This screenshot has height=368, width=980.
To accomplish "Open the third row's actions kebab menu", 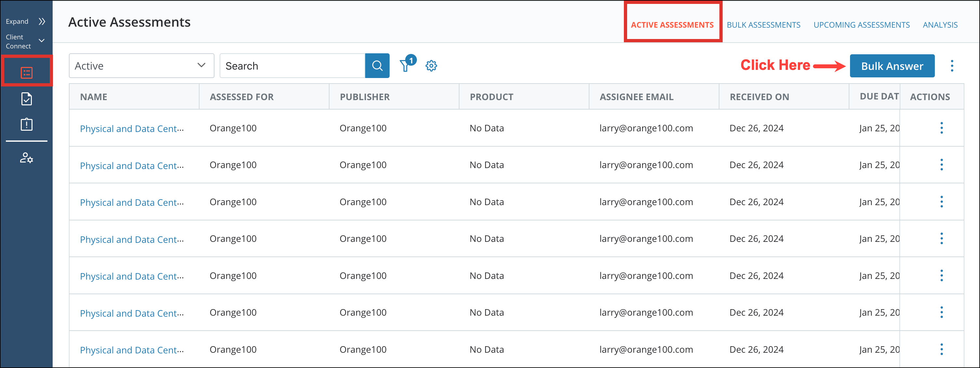I will click(x=941, y=202).
